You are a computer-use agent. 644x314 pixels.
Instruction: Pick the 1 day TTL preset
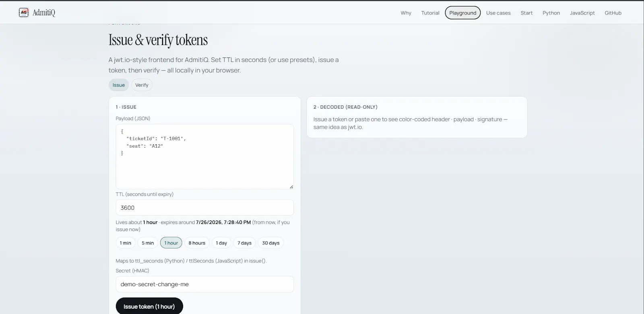coord(221,243)
